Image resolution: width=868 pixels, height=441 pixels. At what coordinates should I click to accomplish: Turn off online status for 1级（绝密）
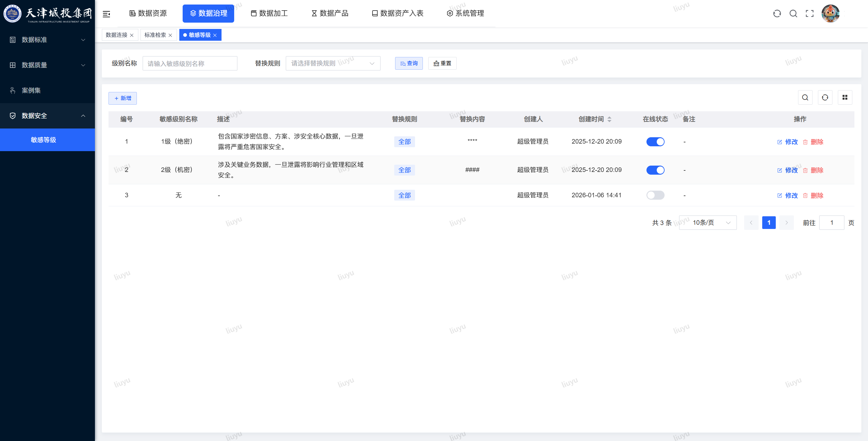pyautogui.click(x=656, y=141)
